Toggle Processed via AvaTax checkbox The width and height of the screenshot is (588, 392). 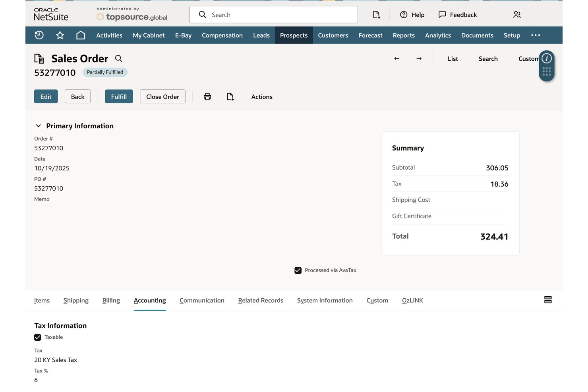click(x=298, y=270)
